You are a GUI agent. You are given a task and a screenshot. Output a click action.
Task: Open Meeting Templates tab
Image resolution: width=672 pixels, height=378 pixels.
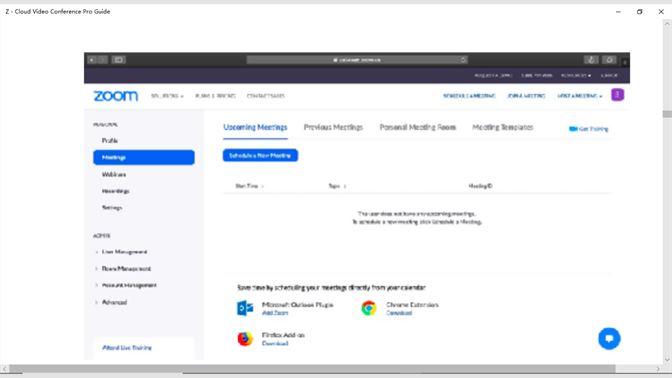[x=502, y=127]
